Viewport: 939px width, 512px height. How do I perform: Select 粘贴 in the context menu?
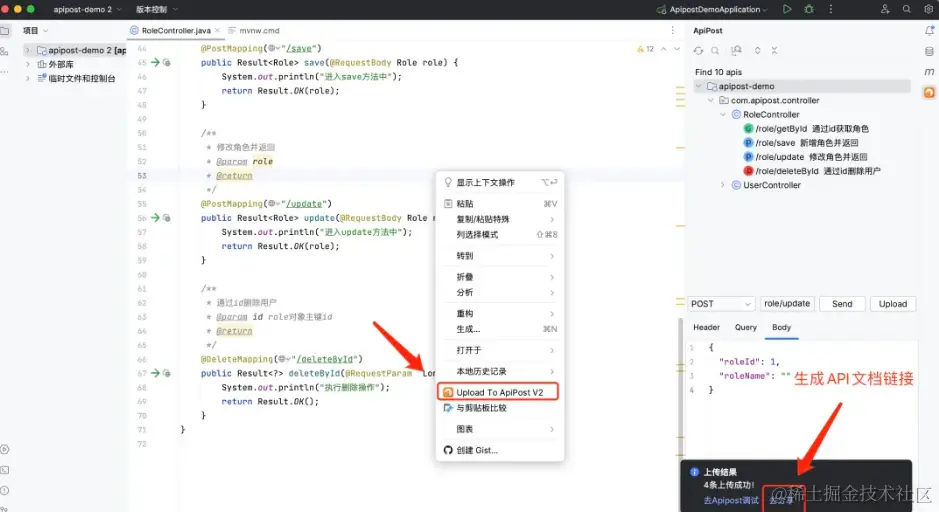click(x=500, y=204)
